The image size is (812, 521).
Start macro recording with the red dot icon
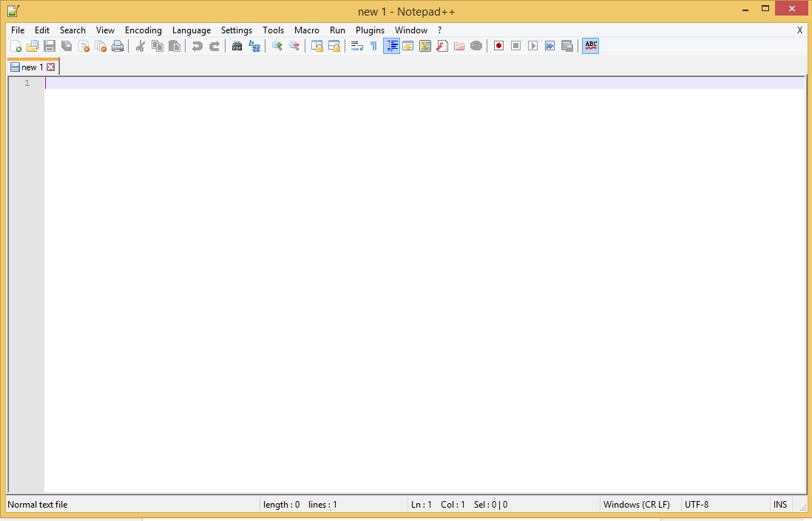coord(498,45)
